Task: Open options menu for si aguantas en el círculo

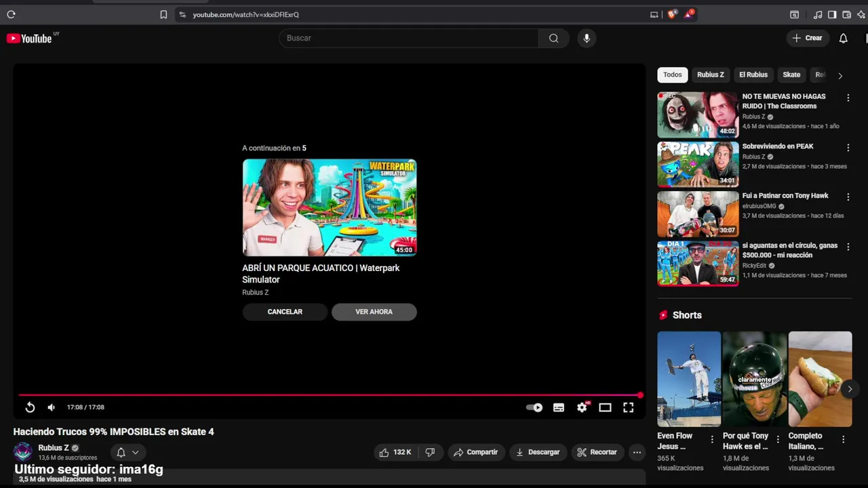Action: 848,247
